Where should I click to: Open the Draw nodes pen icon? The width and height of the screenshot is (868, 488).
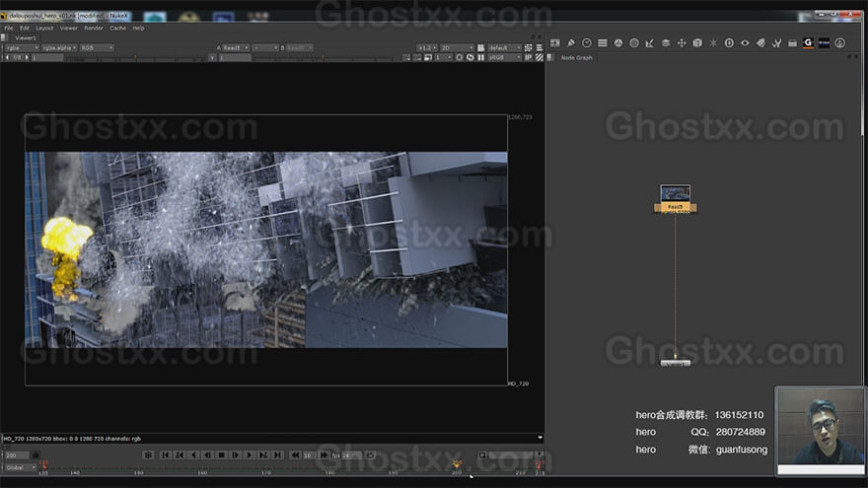(x=571, y=43)
